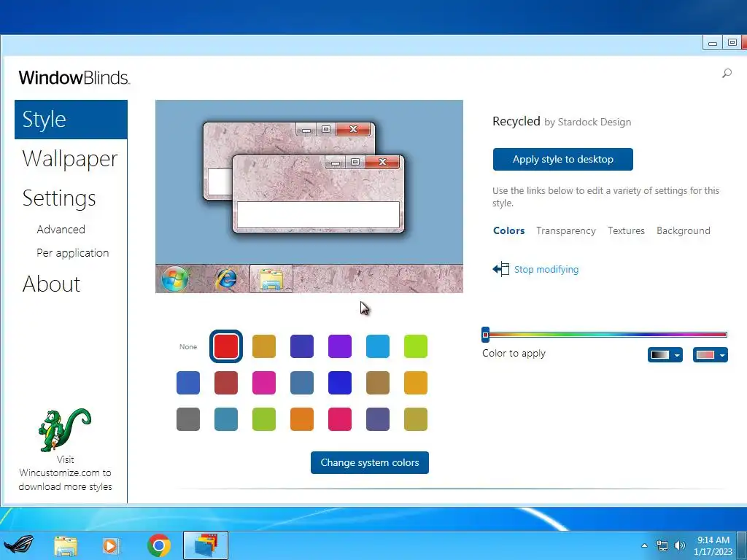Screen dimensions: 747x560
Task: Select the golden tan swatch in first row
Action: point(264,346)
